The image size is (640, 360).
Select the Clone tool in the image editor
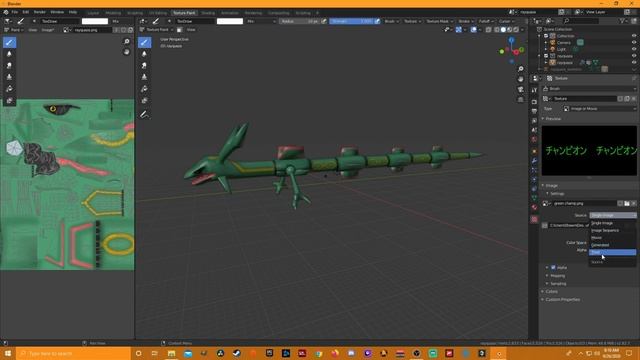[x=9, y=77]
